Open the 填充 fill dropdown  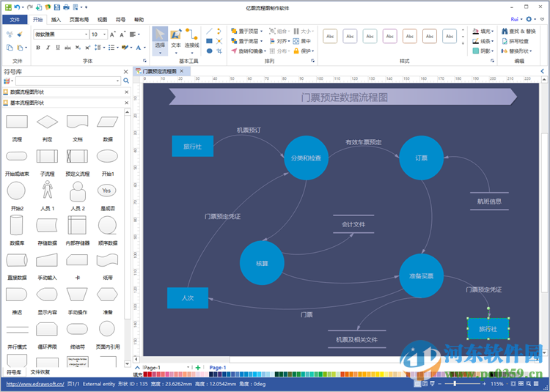pyautogui.click(x=483, y=32)
